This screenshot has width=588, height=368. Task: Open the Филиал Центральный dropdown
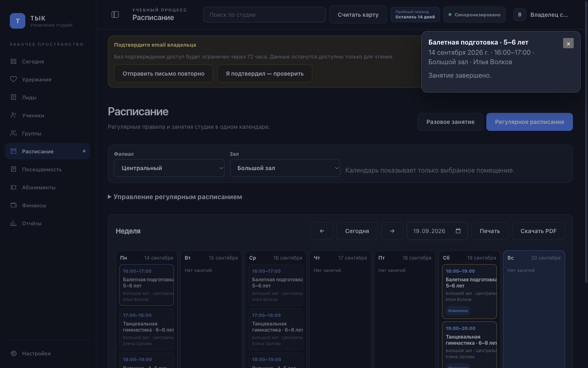click(x=169, y=168)
